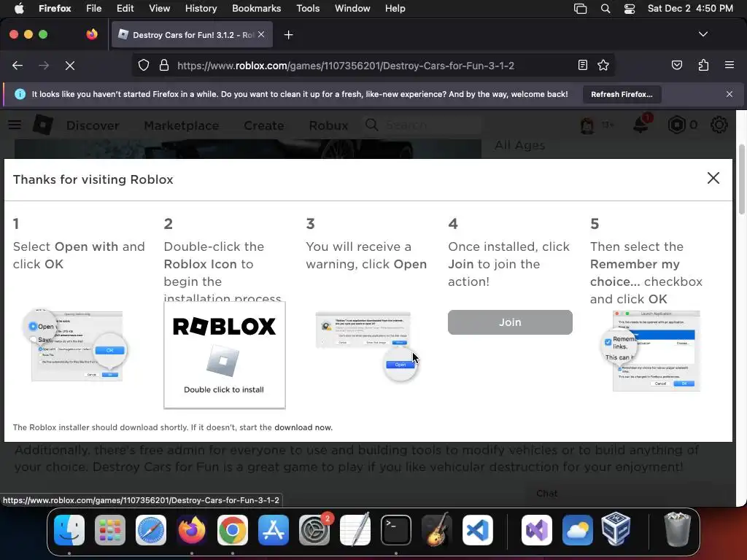The image size is (747, 560).
Task: Click the step 3 warning Open illustration
Action: (367, 346)
